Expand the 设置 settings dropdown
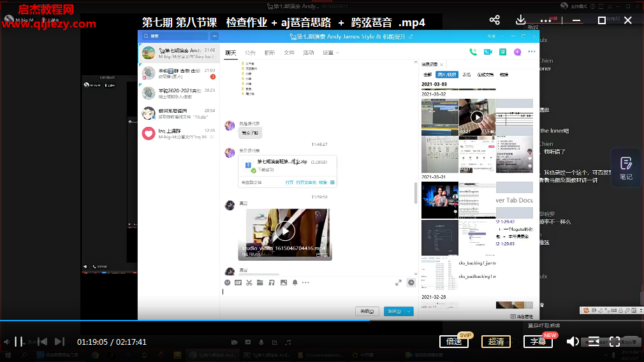Image resolution: width=644 pixels, height=362 pixels. pyautogui.click(x=331, y=52)
